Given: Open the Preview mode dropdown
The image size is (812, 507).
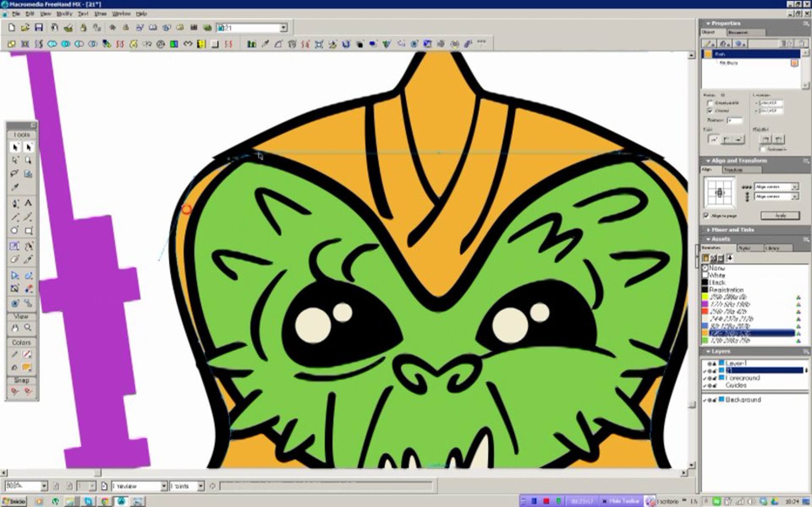Looking at the screenshot, I should [164, 486].
